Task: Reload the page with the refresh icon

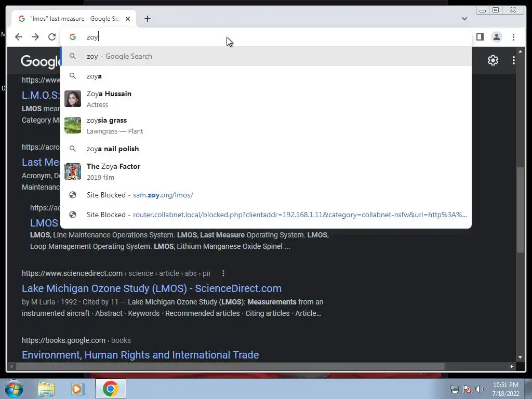Action: point(52,37)
